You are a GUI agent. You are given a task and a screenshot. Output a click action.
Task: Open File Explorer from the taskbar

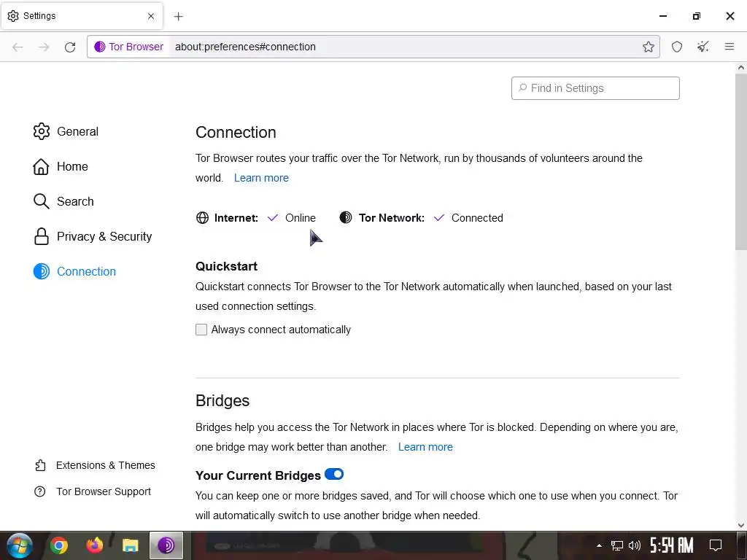point(130,545)
